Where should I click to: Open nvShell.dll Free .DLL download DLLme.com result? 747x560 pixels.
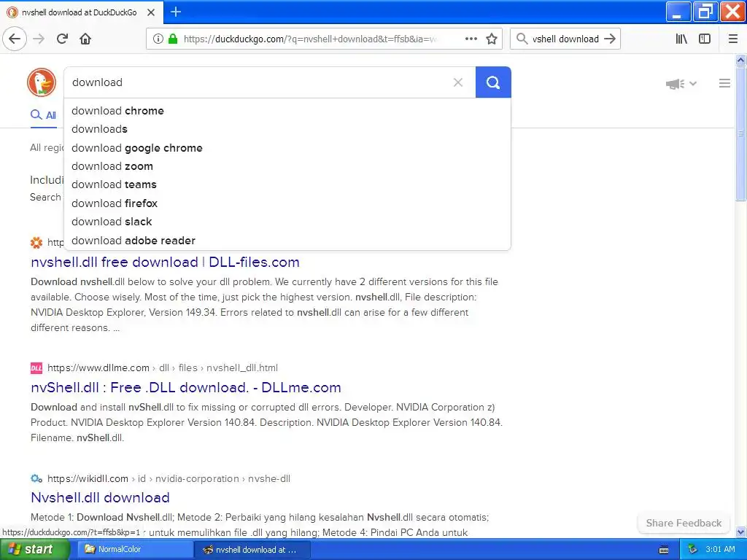coord(186,387)
